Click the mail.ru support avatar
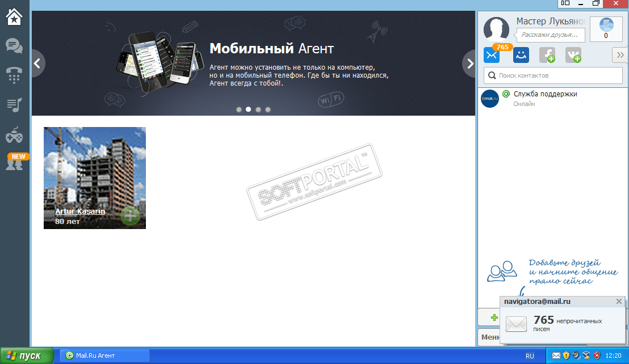The image size is (629, 364). 490,99
